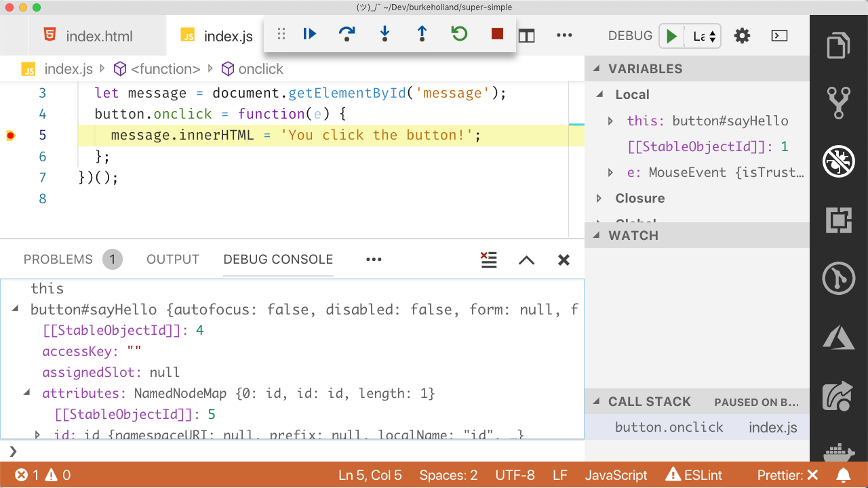868x488 pixels.
Task: Change indentation Spaces: 2
Action: coord(448,475)
